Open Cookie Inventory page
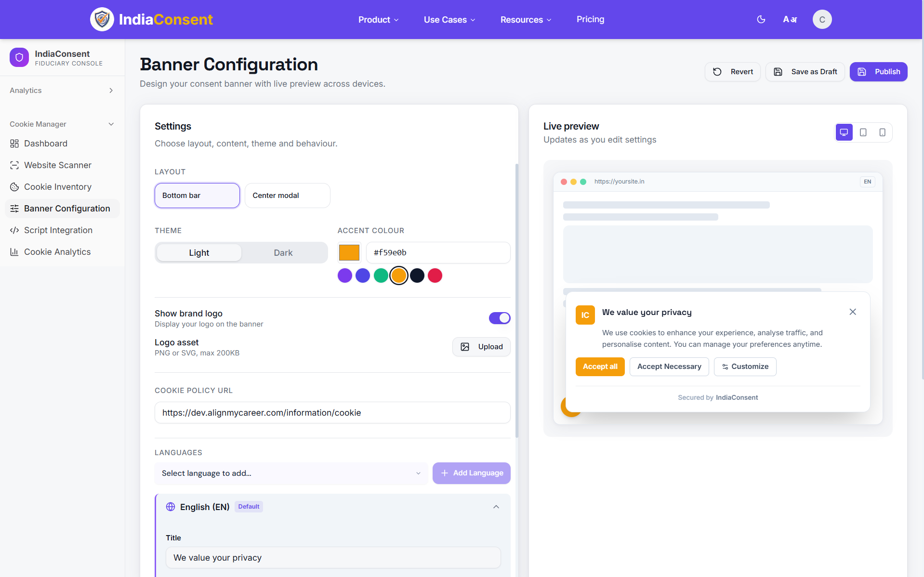Image resolution: width=924 pixels, height=577 pixels. point(62,187)
